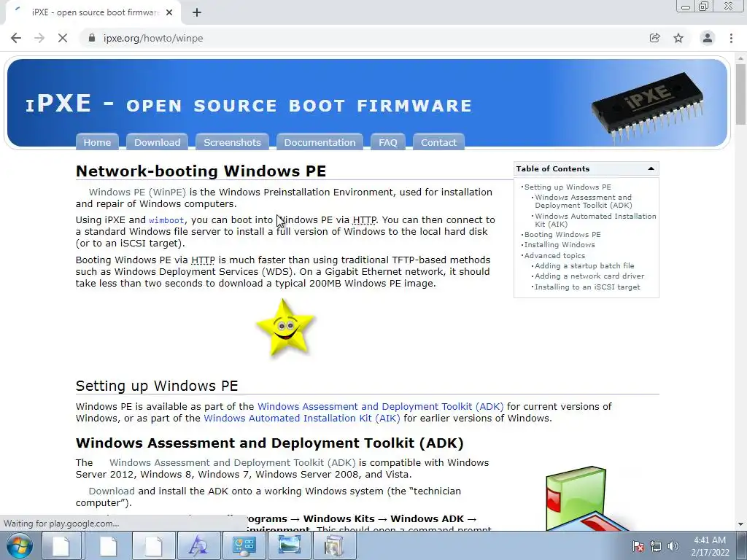Open the last taskbar app after the picture
Image resolution: width=747 pixels, height=560 pixels.
click(x=334, y=545)
